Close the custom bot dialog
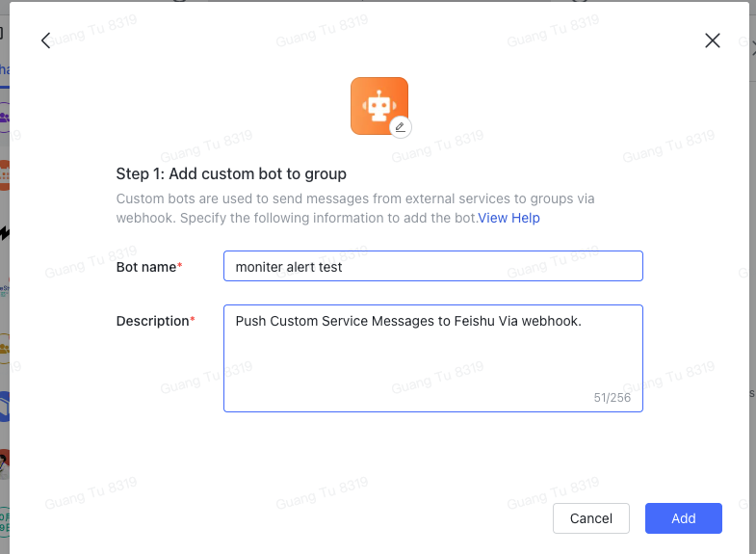This screenshot has width=756, height=554. click(x=712, y=40)
